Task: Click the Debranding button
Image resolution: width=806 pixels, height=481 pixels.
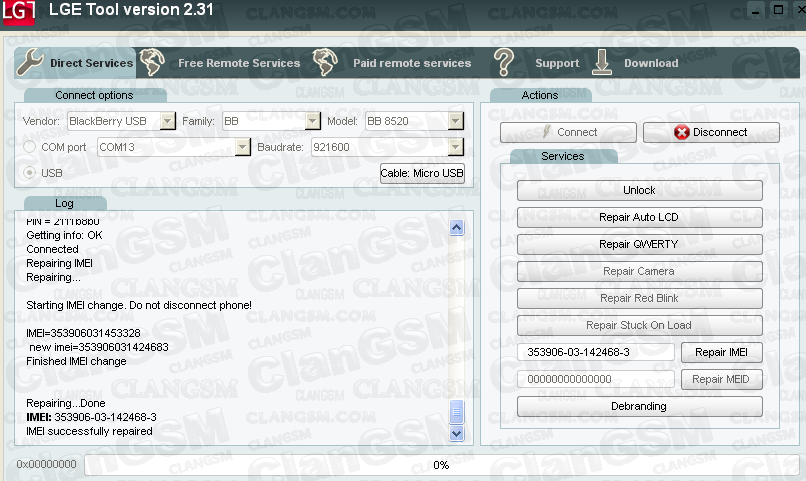Action: tap(639, 406)
